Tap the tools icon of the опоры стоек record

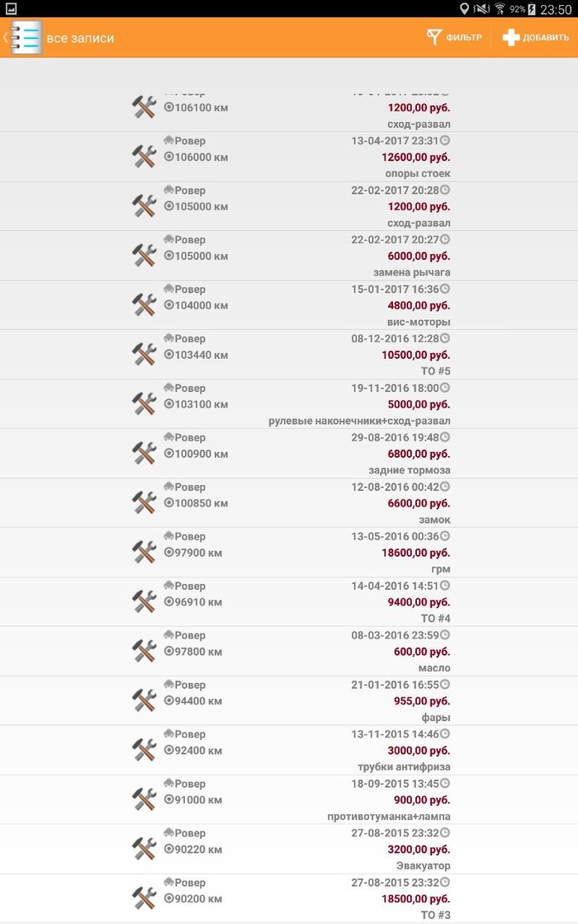144,157
